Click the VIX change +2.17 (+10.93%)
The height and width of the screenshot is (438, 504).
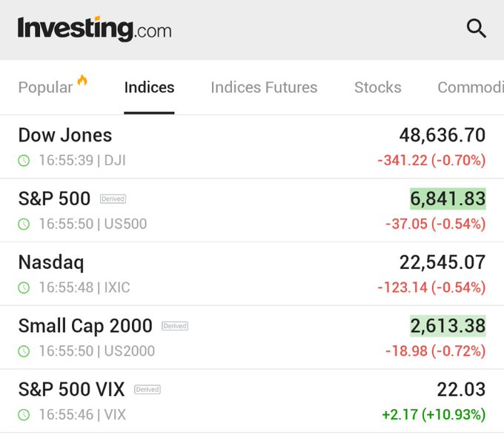(x=434, y=415)
